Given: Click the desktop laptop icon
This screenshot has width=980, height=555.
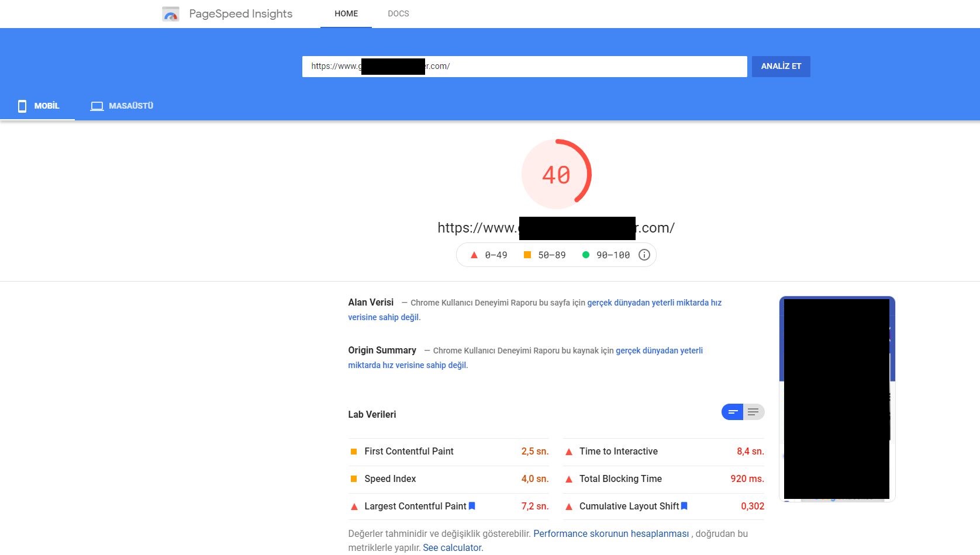Looking at the screenshot, I should tap(97, 106).
